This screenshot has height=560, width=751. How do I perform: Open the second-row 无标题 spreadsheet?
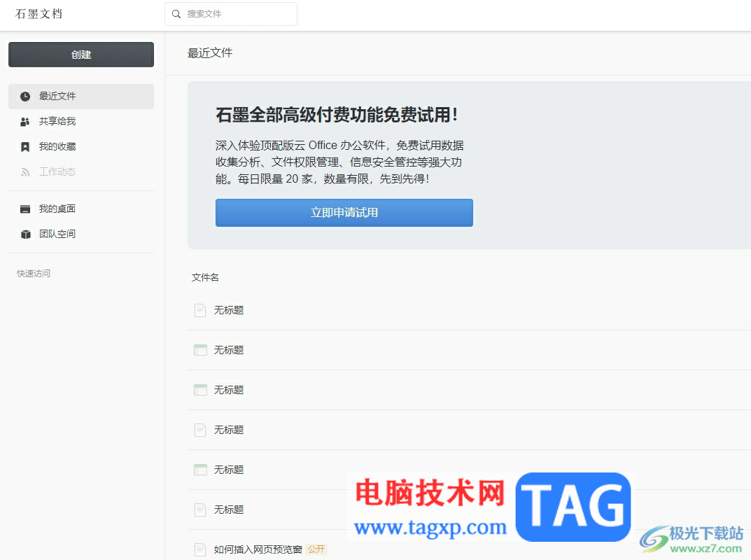[229, 350]
